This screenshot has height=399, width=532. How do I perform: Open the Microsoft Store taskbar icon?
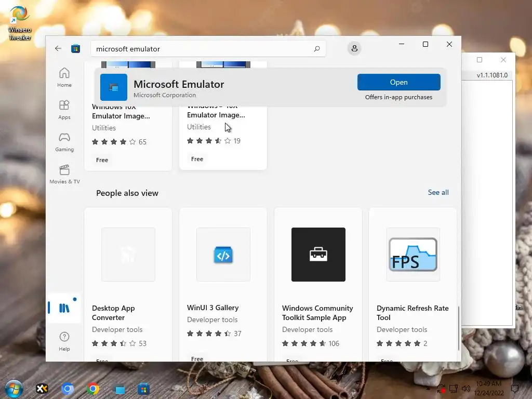pos(143,389)
